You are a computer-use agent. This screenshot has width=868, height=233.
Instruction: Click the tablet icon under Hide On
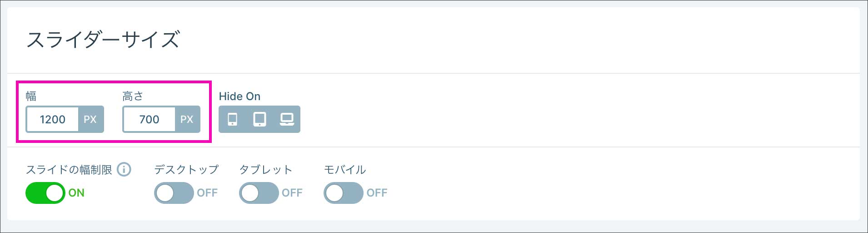click(259, 119)
